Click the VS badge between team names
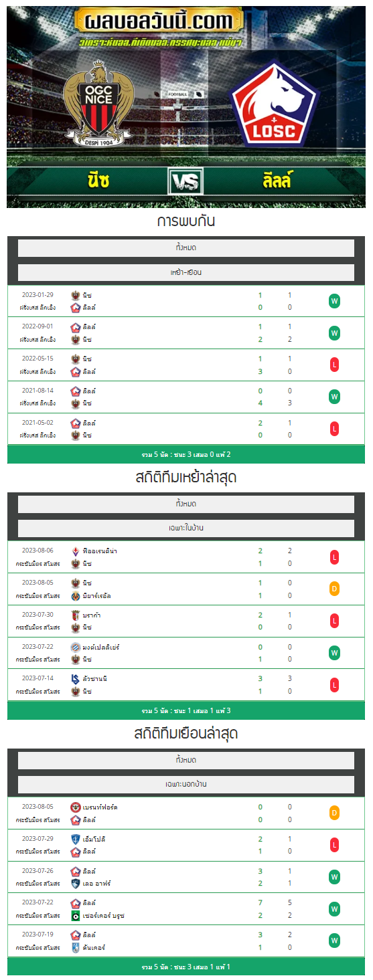The height and width of the screenshot is (980, 373). click(x=185, y=181)
